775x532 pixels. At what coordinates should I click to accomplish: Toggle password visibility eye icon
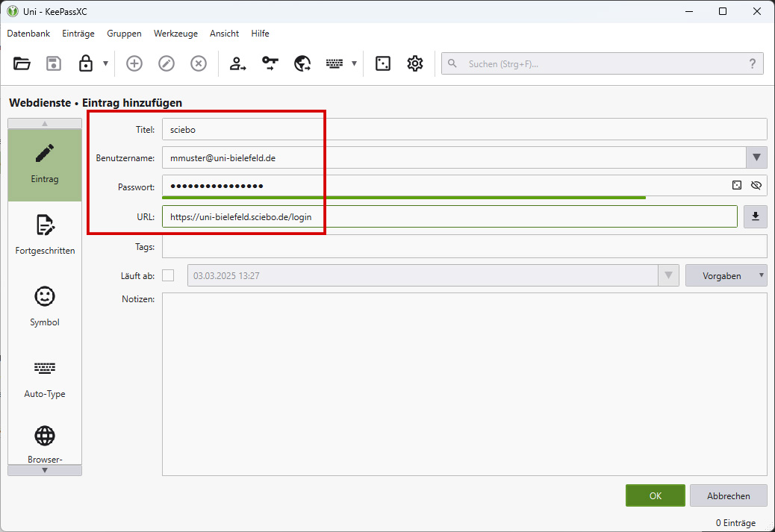[x=756, y=185]
